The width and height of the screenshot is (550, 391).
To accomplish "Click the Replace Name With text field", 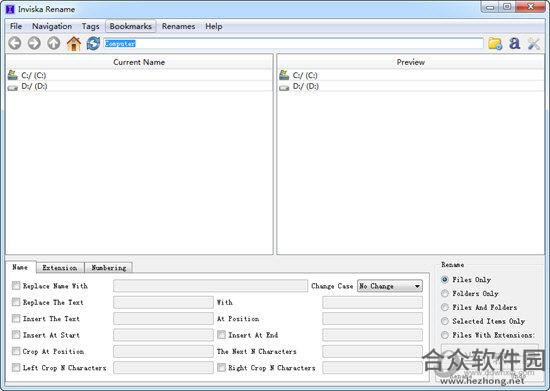I will coord(210,285).
